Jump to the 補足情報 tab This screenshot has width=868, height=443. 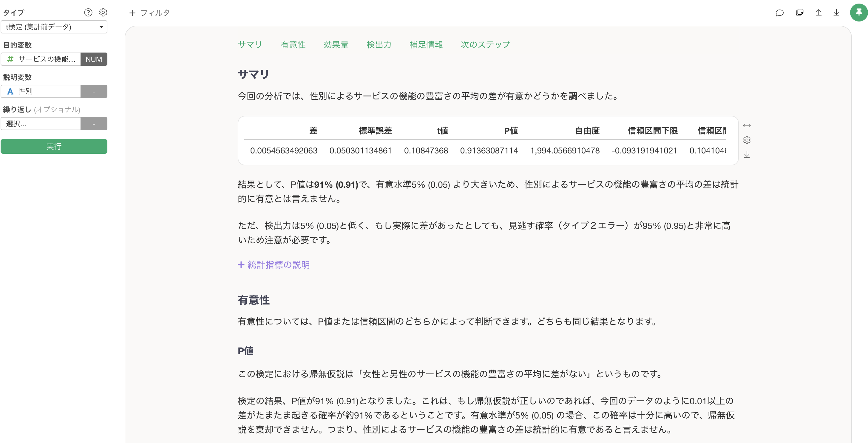426,44
